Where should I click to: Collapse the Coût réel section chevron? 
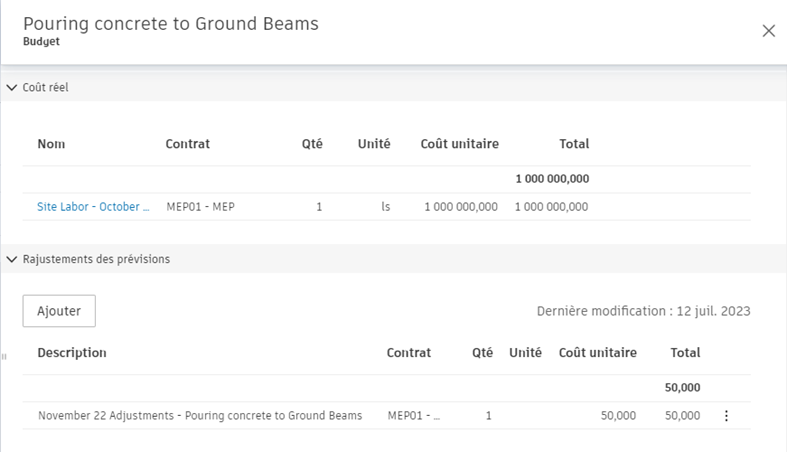tap(12, 88)
